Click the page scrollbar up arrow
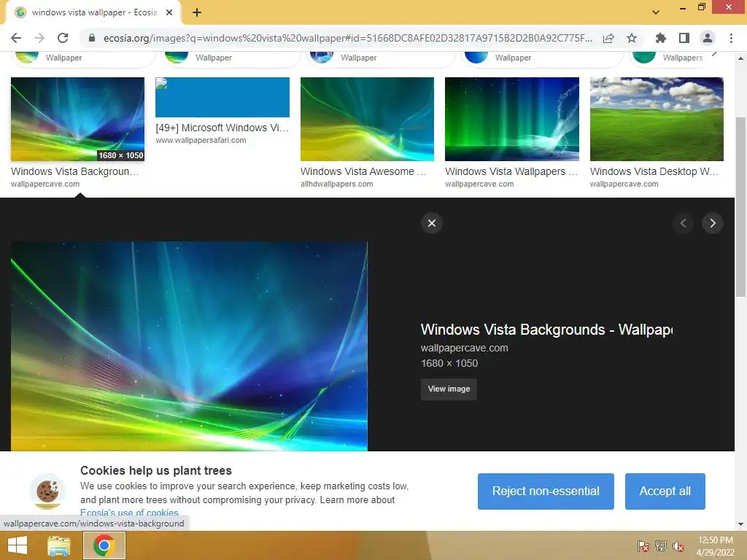Viewport: 747px width, 560px height. [740, 58]
